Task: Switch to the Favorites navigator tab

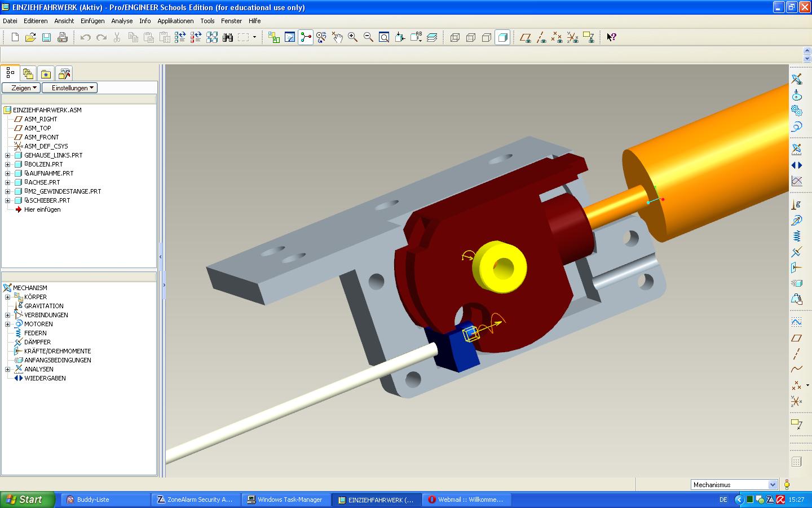Action: (x=46, y=73)
